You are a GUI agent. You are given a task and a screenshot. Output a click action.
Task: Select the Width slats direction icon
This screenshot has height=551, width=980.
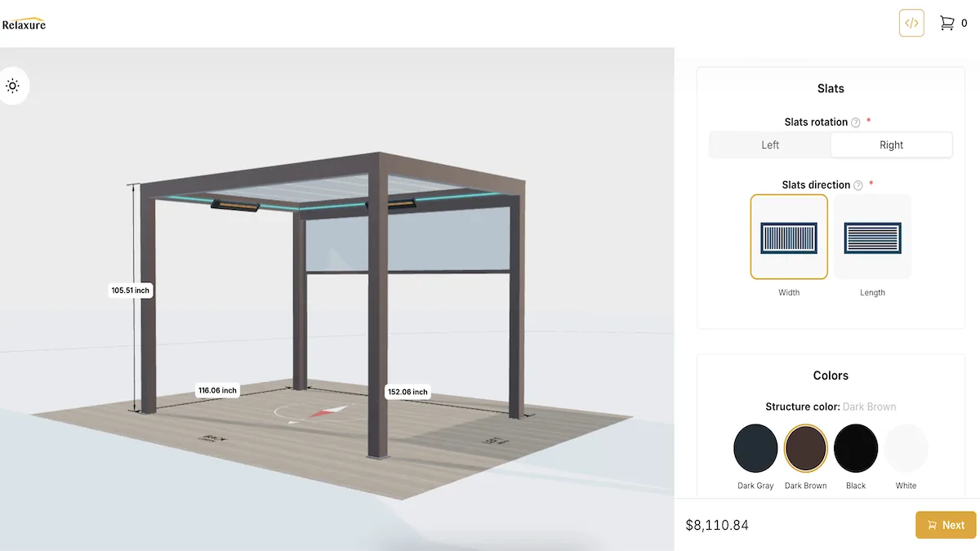789,237
